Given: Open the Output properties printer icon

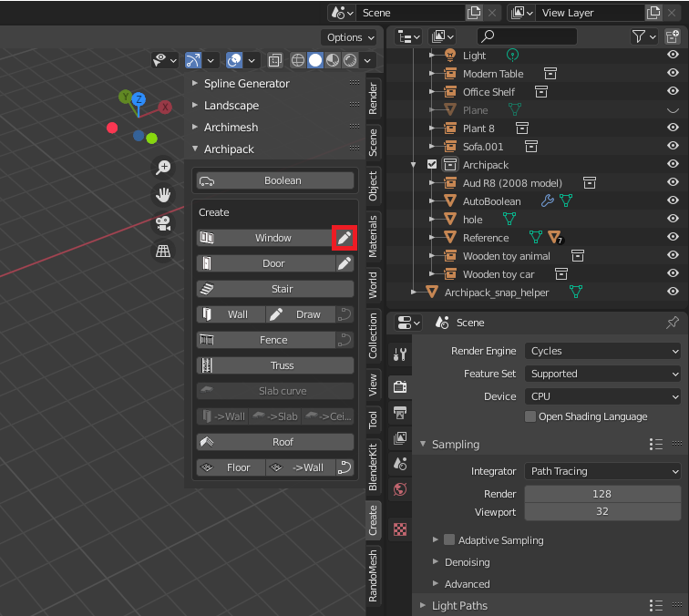Looking at the screenshot, I should [399, 413].
